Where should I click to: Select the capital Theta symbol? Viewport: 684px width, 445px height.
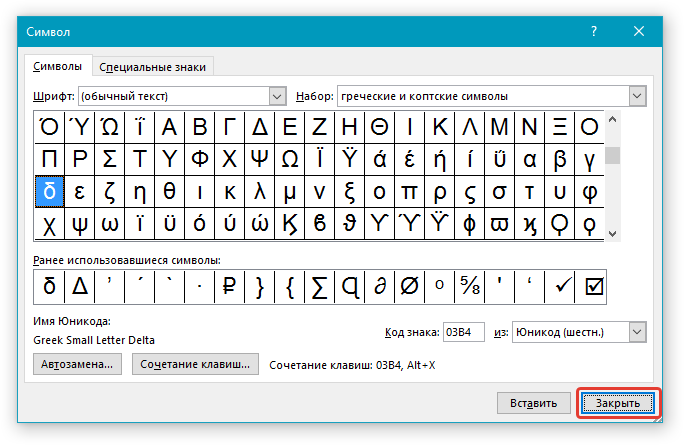380,127
